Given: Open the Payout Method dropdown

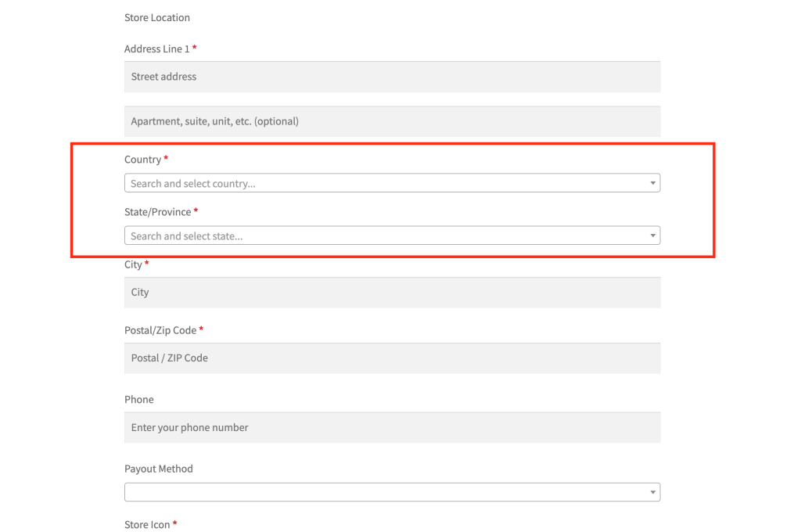Looking at the screenshot, I should 391,491.
